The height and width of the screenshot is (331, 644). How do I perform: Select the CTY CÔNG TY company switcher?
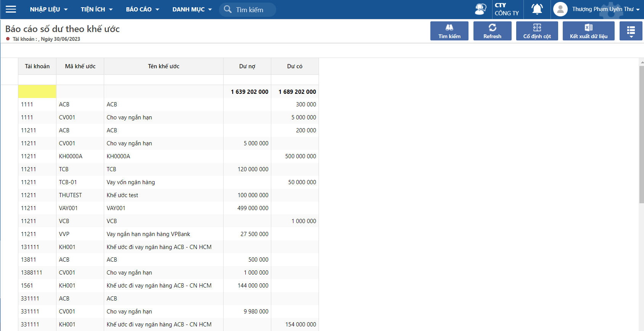pos(507,10)
